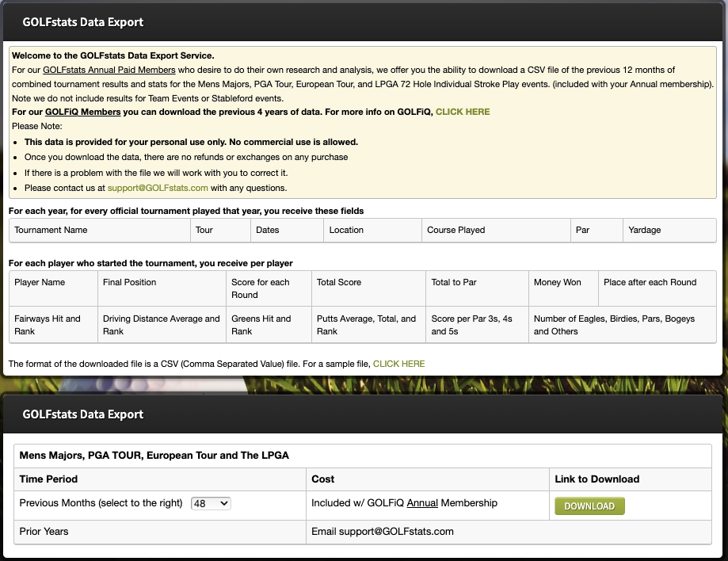Viewport: 728px width, 561px height.
Task: Click Email support@GOLFstats.com text in table
Action: pos(383,532)
